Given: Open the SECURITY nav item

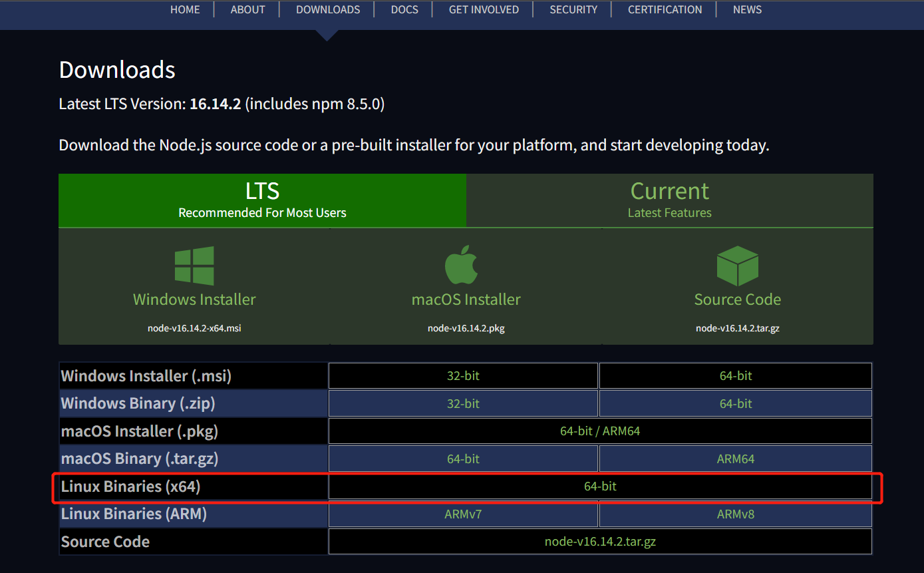Looking at the screenshot, I should coord(573,9).
